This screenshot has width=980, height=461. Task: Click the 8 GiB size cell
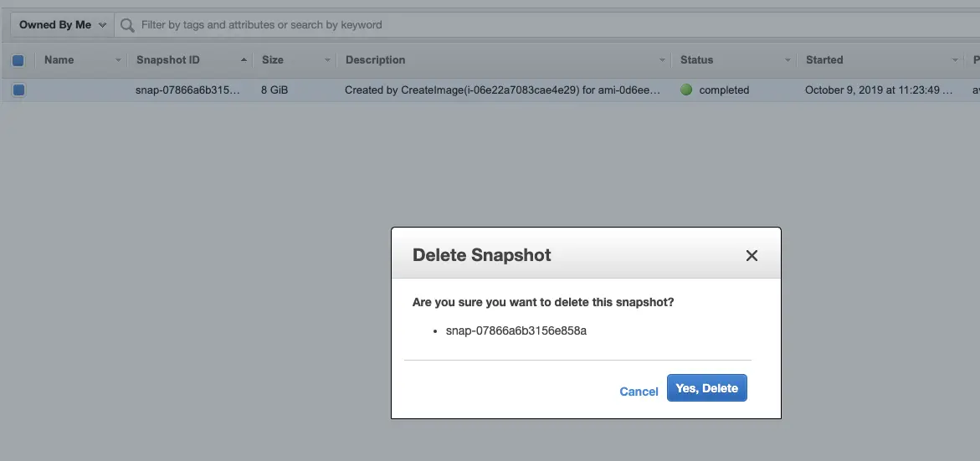[x=275, y=90]
